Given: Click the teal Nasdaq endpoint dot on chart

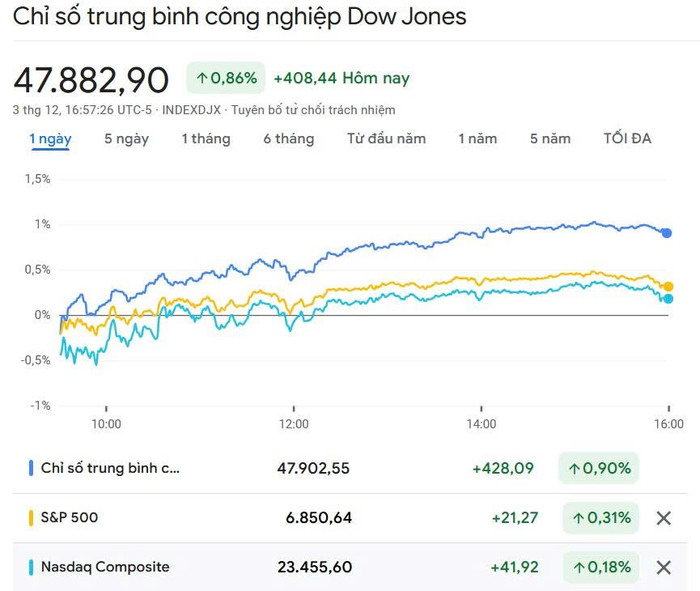Looking at the screenshot, I should (668, 299).
